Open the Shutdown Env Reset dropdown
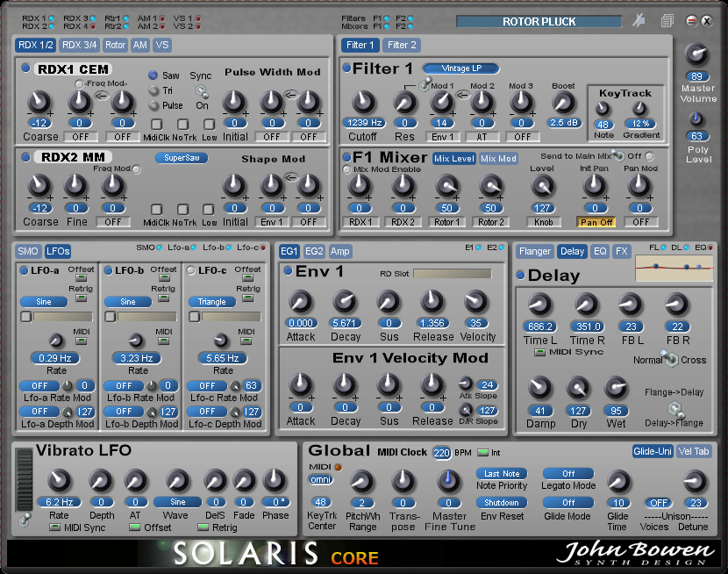Image resolution: width=728 pixels, height=574 pixels. 502,503
